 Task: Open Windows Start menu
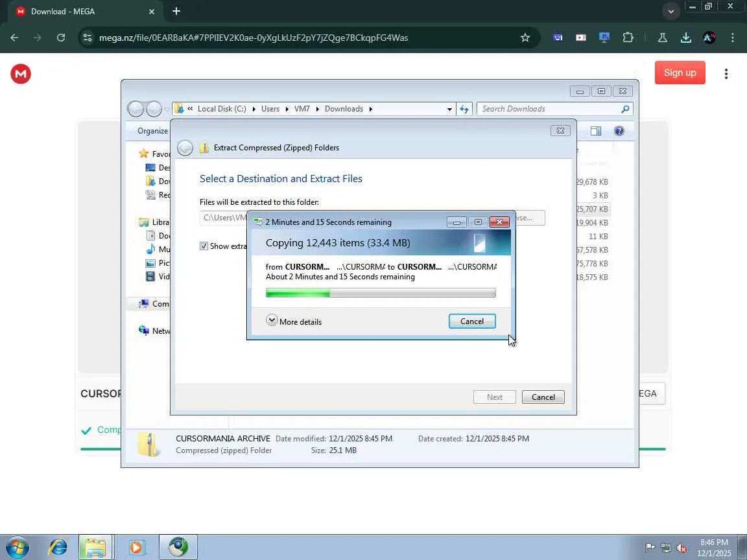pos(17,548)
